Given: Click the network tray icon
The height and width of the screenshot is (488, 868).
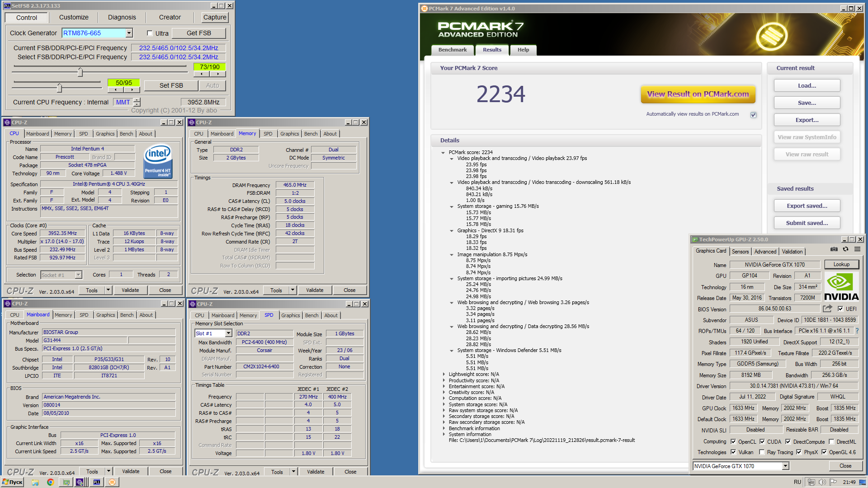Looking at the screenshot, I should click(811, 482).
